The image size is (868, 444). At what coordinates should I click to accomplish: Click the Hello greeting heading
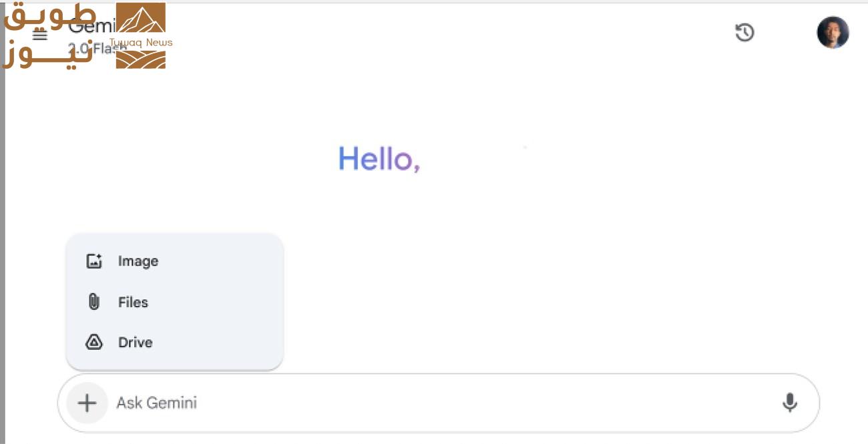[x=379, y=159]
